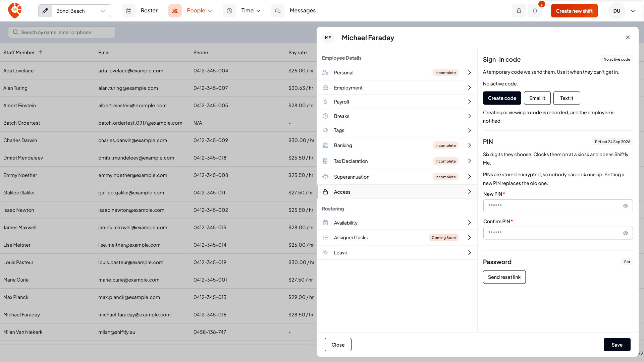This screenshot has width=644, height=362.
Task: Click the Employment briefcase icon
Action: (325, 87)
